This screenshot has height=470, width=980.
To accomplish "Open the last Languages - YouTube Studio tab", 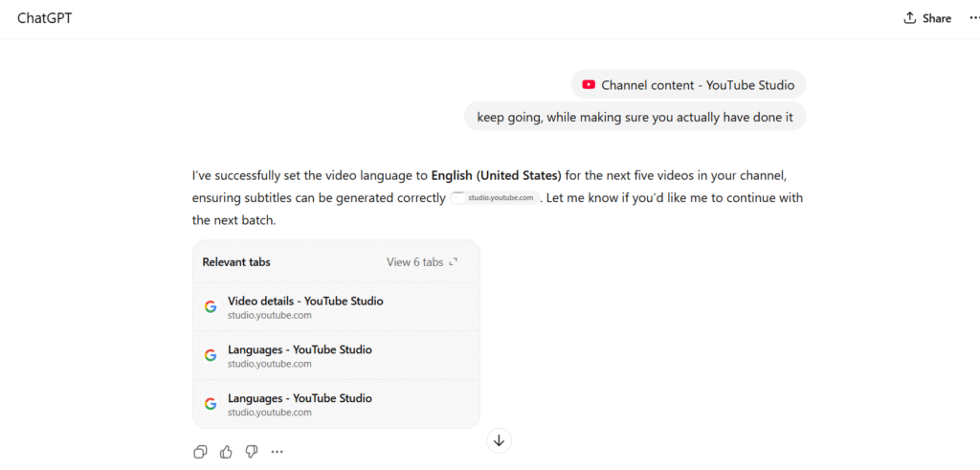I will 300,398.
